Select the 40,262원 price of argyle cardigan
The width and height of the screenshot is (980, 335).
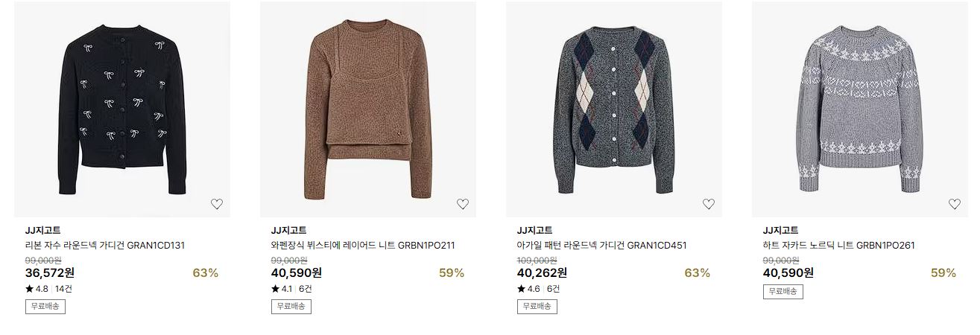[542, 272]
